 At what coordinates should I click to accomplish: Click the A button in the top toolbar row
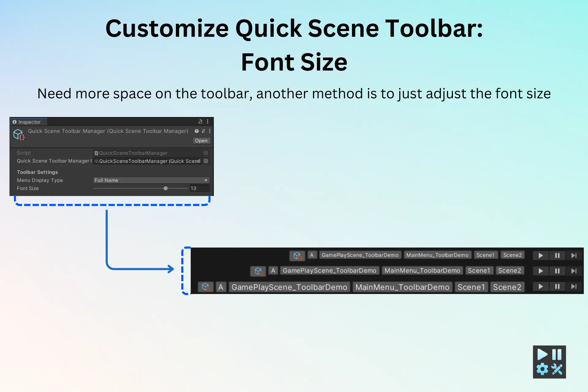tap(312, 255)
